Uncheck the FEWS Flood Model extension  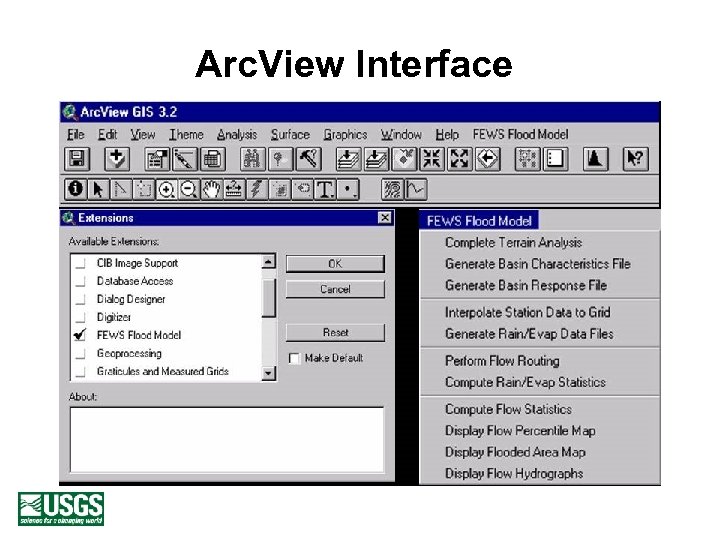point(80,335)
